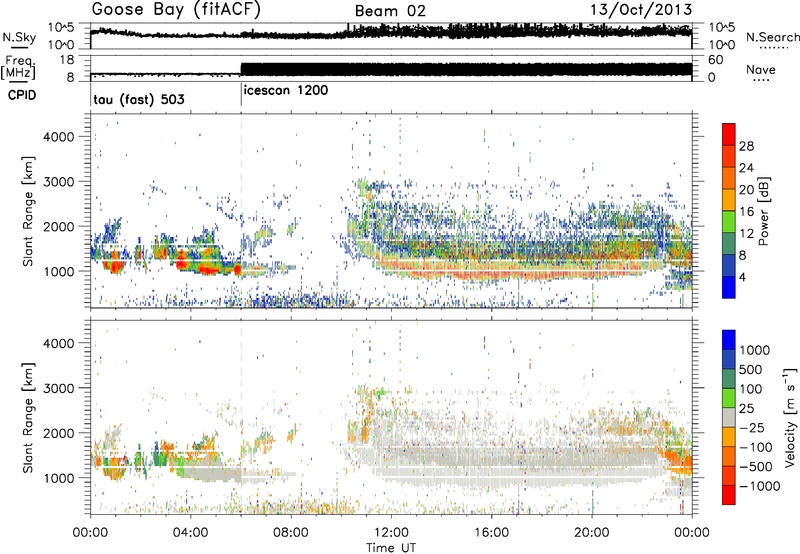This screenshot has height=554, width=800.
Task: Click the '12:00' time axis label
Action: (x=391, y=533)
